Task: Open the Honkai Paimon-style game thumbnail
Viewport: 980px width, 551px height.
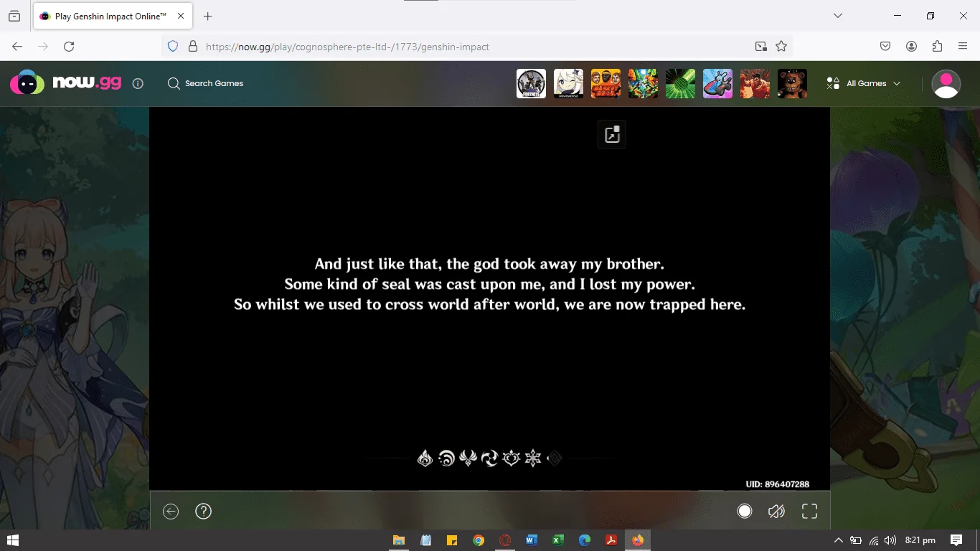Action: pos(568,83)
